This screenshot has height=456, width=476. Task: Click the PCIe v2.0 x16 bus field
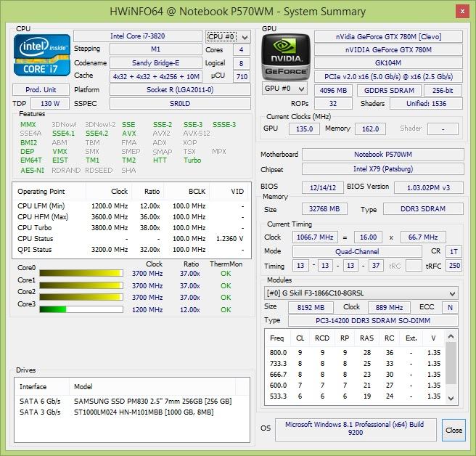[x=388, y=76]
